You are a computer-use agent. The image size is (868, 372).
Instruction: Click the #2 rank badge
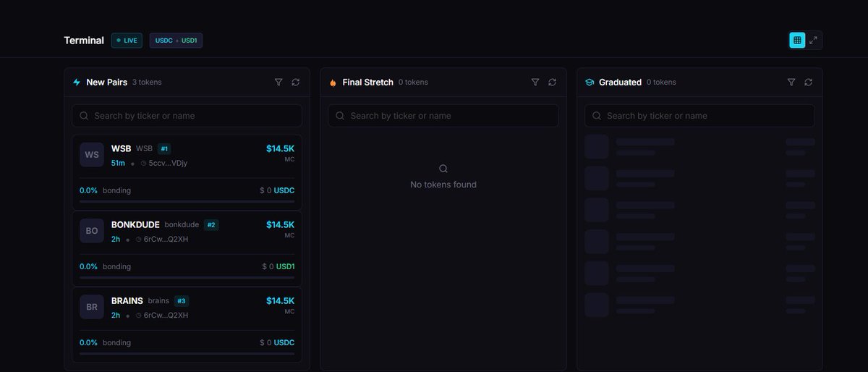[211, 224]
